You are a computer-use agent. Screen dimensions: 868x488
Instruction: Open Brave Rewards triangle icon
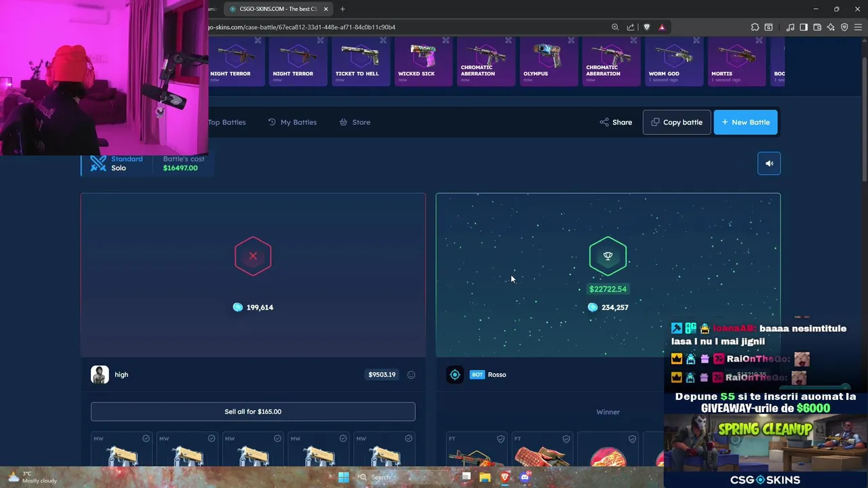coord(662,27)
